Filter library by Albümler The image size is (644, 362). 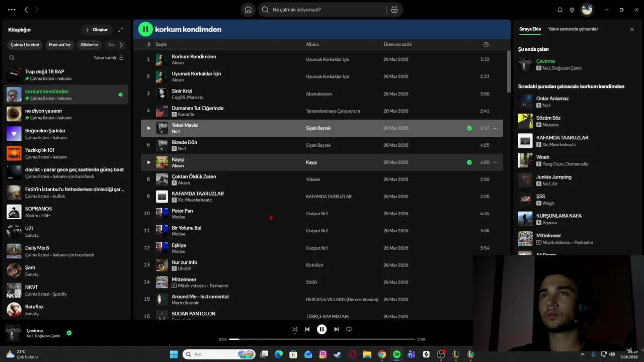90,45
